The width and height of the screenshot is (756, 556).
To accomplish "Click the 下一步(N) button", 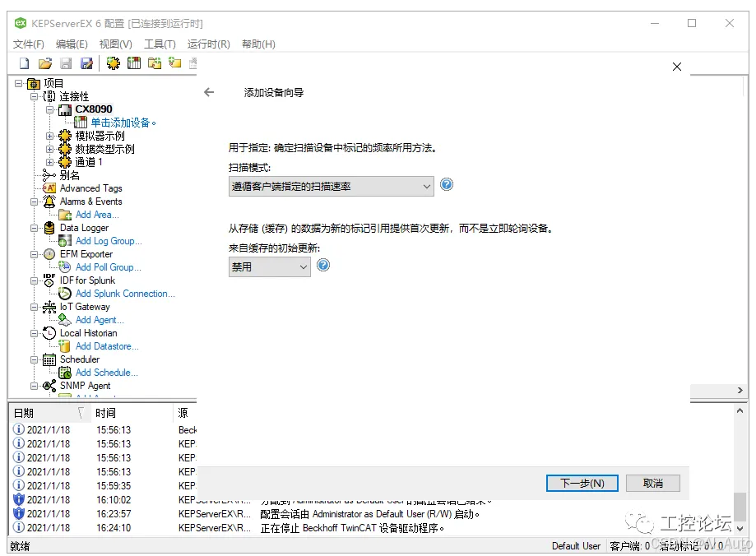I will point(582,483).
